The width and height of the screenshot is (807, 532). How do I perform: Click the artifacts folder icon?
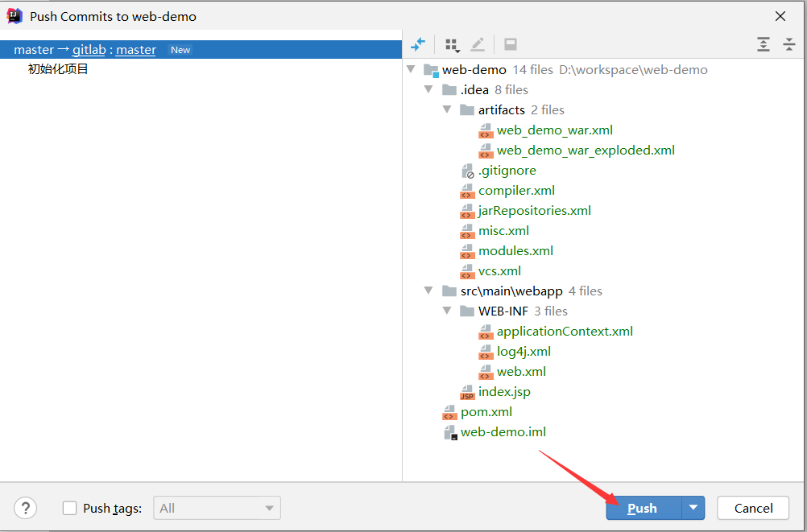467,109
